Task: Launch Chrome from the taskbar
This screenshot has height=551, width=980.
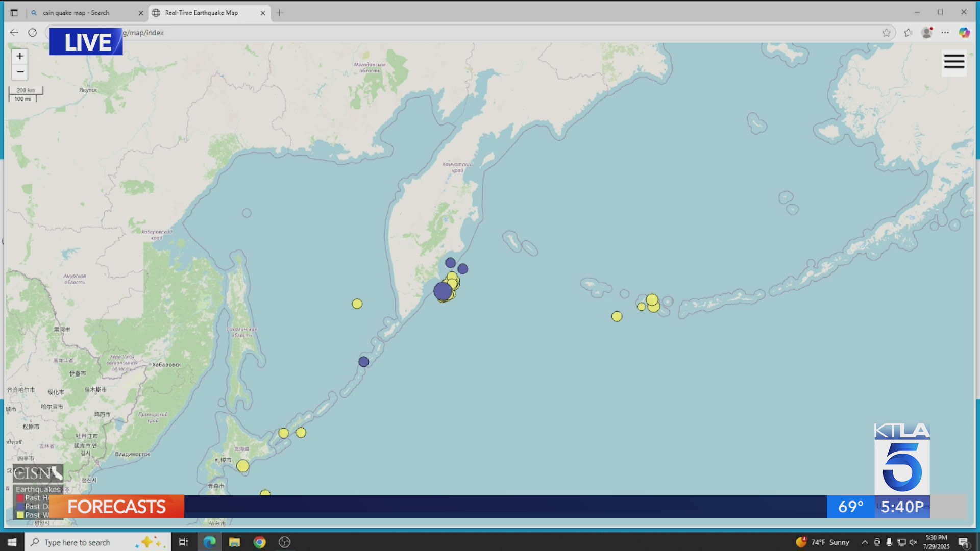Action: tap(260, 542)
